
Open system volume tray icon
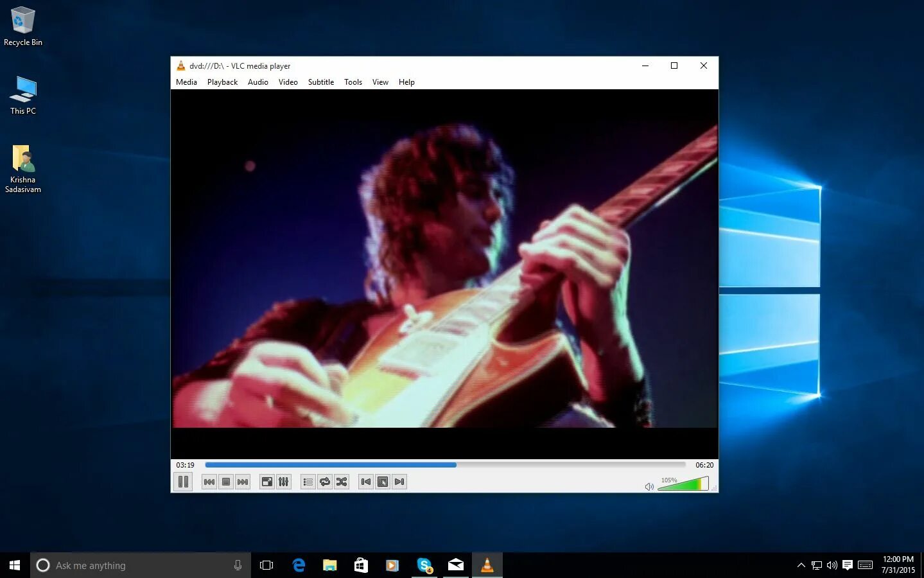832,565
